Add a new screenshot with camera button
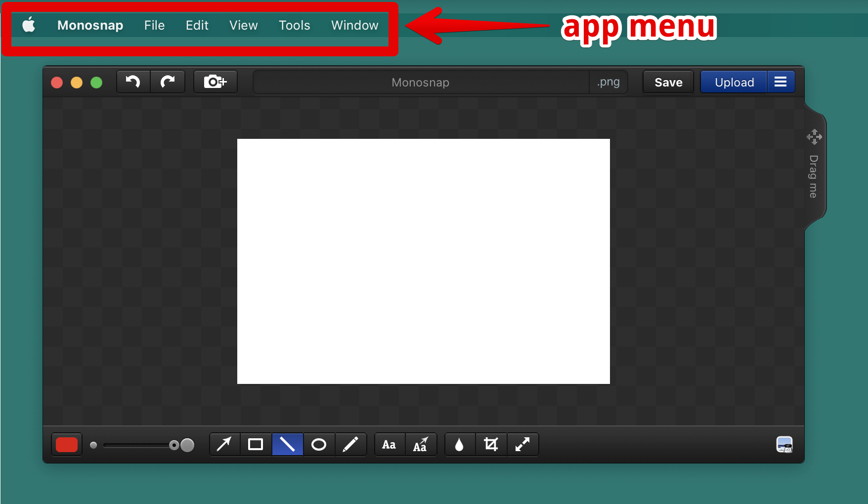This screenshot has width=868, height=504. tap(215, 82)
